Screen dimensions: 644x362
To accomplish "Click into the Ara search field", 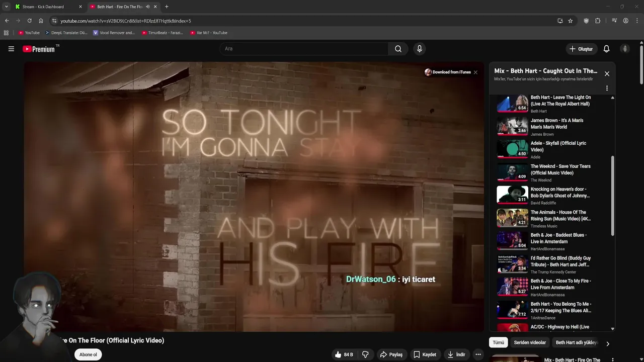I will tap(303, 49).
